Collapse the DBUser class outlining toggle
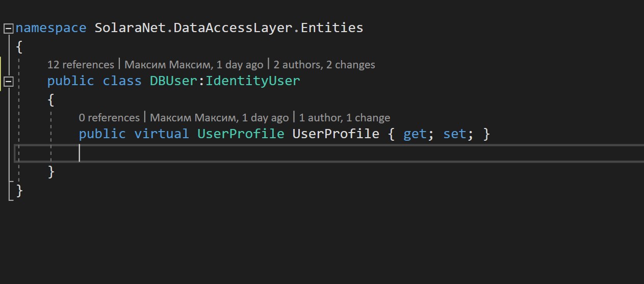This screenshot has width=644, height=284. coord(9,81)
